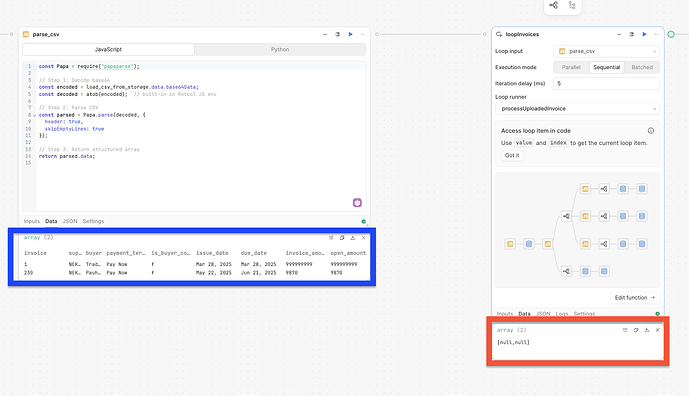Screen dimensions: 689x396
Task: Copy parse_csv array output
Action: [x=342, y=238]
